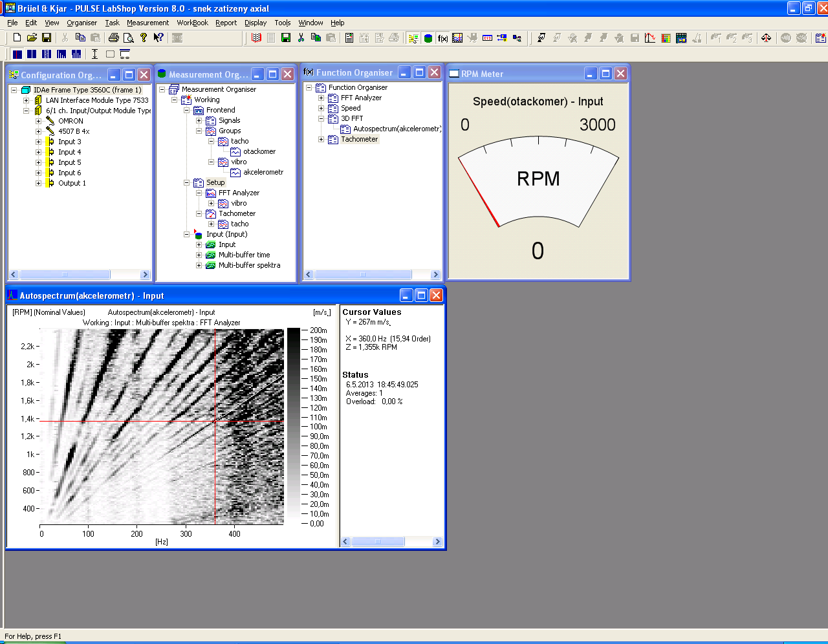Click the green-handled scissors cut icon
Viewport: 828px width, 644px height.
301,38
